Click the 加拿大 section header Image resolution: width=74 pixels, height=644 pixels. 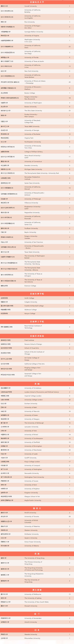click(x=37, y=508)
